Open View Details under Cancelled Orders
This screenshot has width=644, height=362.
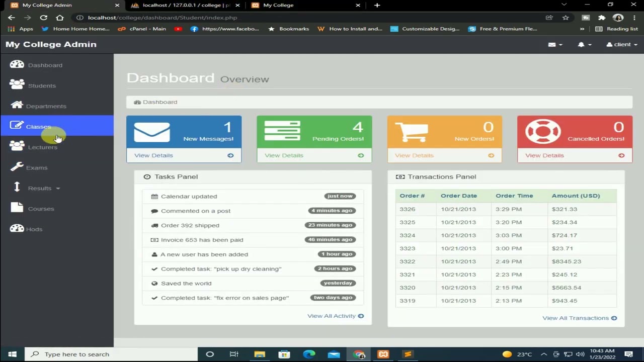[575, 155]
